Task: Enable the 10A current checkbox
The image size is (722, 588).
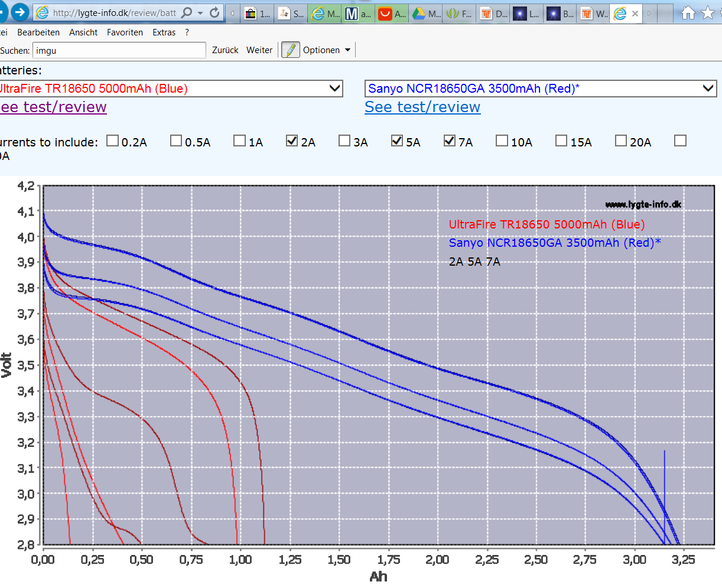Action: coord(502,141)
